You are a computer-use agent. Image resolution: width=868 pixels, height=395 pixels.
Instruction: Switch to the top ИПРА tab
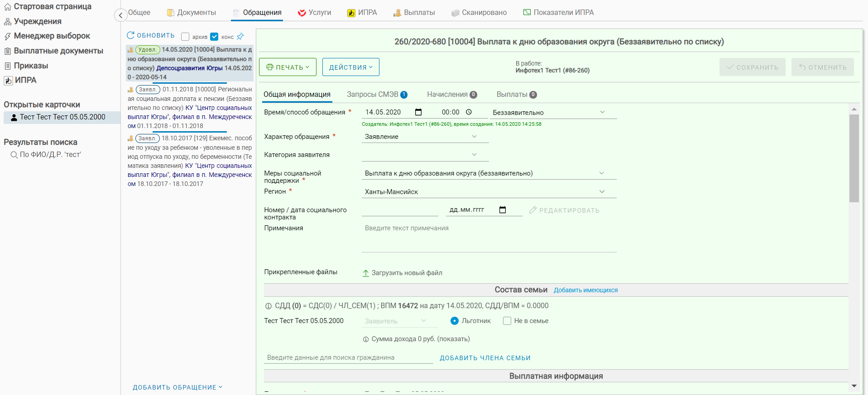click(362, 13)
